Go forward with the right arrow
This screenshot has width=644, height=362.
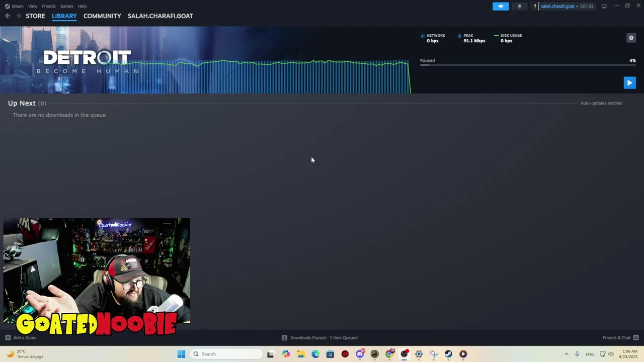(x=18, y=16)
